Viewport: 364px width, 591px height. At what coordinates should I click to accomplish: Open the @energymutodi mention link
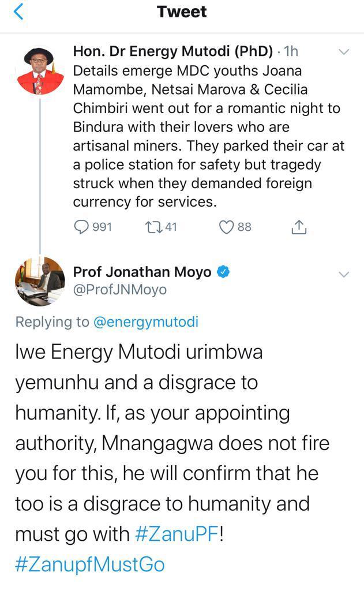point(145,322)
